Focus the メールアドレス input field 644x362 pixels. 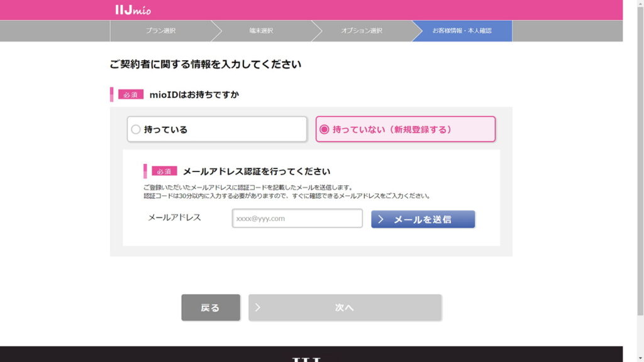click(297, 218)
